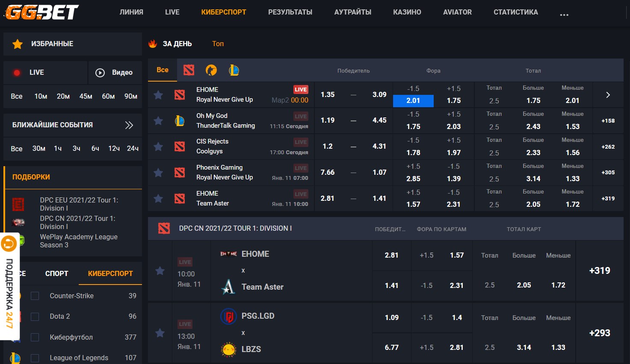Open the Результаты menu
The image size is (630, 364).
coord(290,12)
